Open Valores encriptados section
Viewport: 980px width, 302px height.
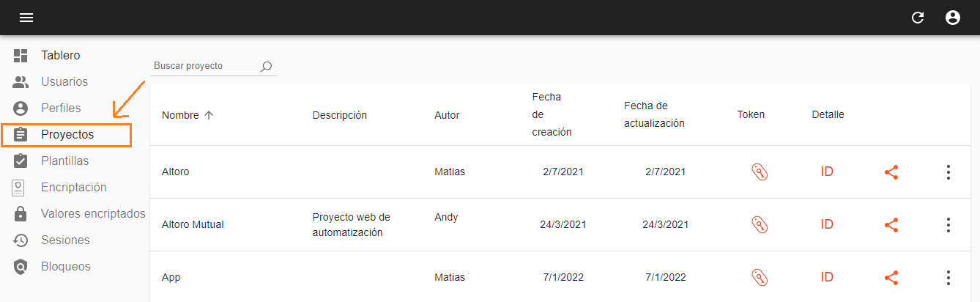coord(93,214)
